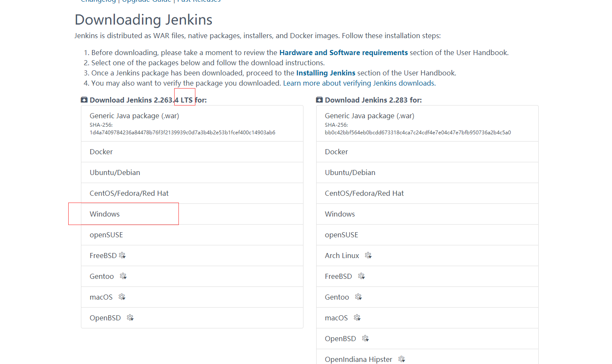Select Ubuntu/Debian under Jenkins 2.283

427,172
